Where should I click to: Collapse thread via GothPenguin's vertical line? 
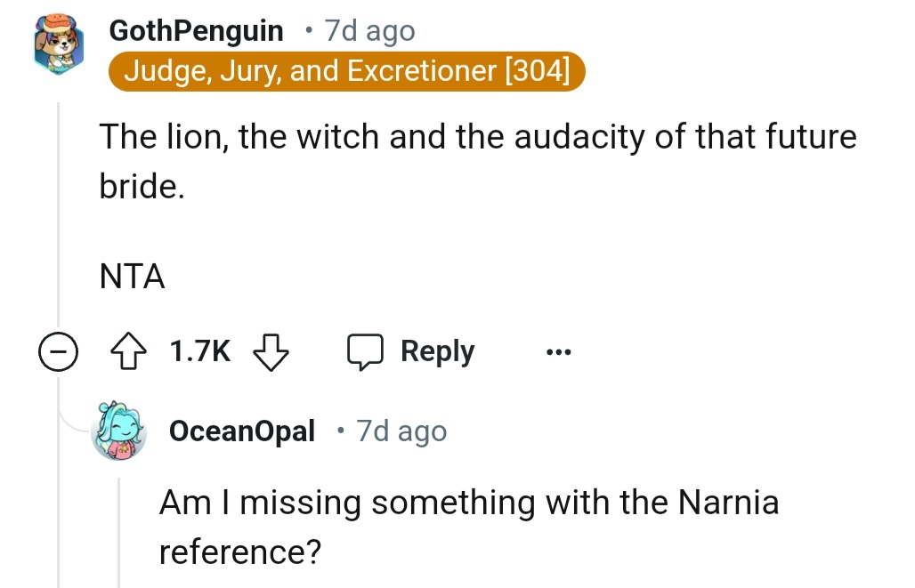[x=59, y=222]
